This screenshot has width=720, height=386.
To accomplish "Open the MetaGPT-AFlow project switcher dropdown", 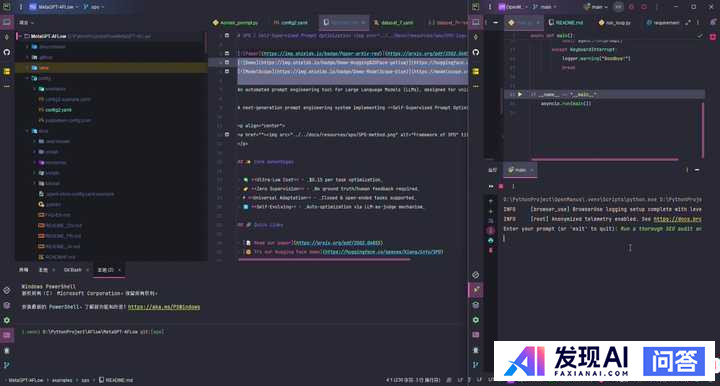I will (54, 7).
